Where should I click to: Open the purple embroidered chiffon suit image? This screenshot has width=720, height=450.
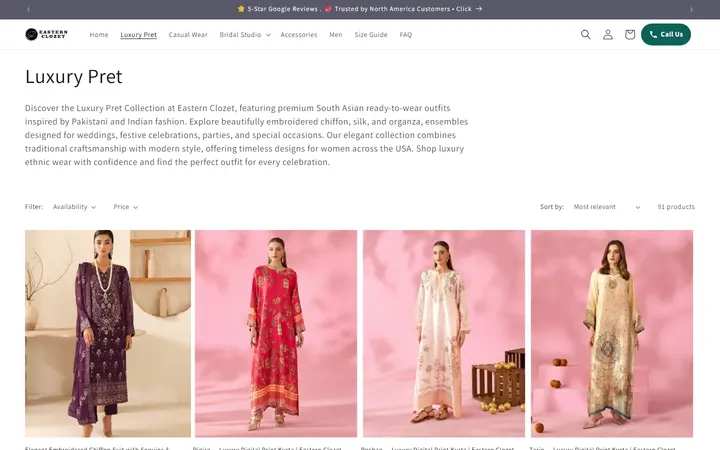[108, 333]
